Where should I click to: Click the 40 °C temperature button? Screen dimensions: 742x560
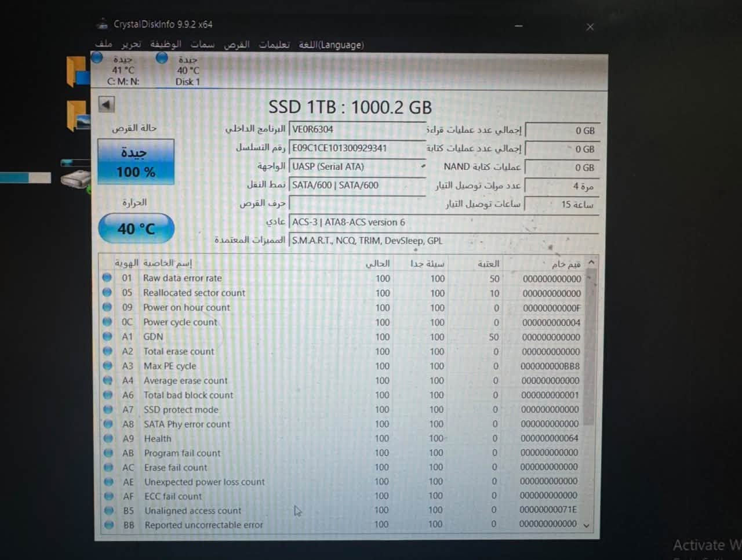[x=136, y=228]
